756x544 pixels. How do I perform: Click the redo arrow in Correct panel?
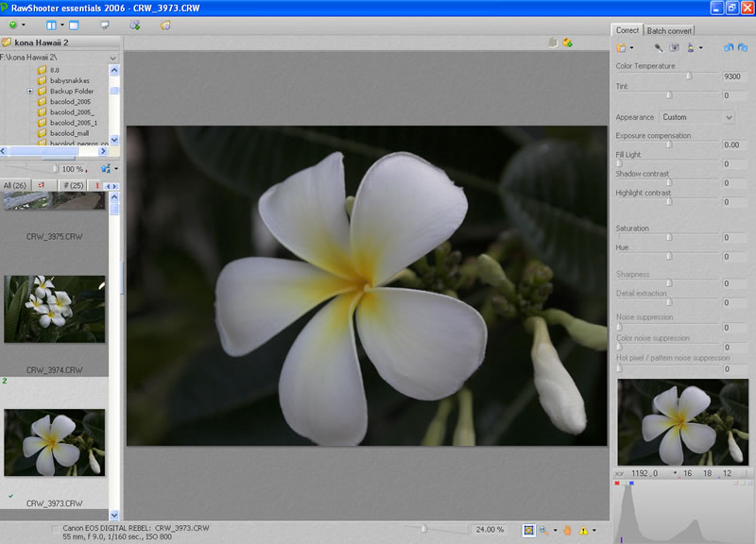click(741, 47)
